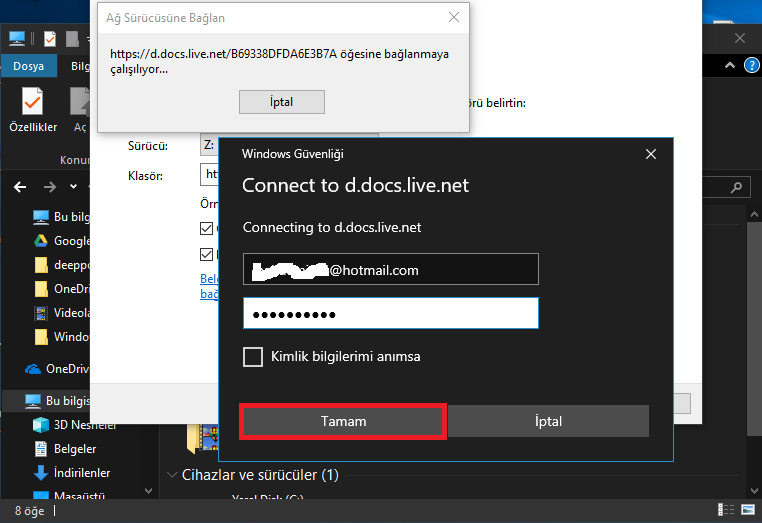
Task: Click the Explorer Help question mark icon
Action: pos(751,65)
